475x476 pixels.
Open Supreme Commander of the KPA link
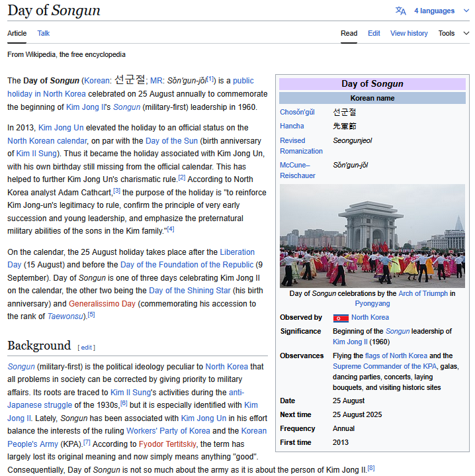[384, 366]
